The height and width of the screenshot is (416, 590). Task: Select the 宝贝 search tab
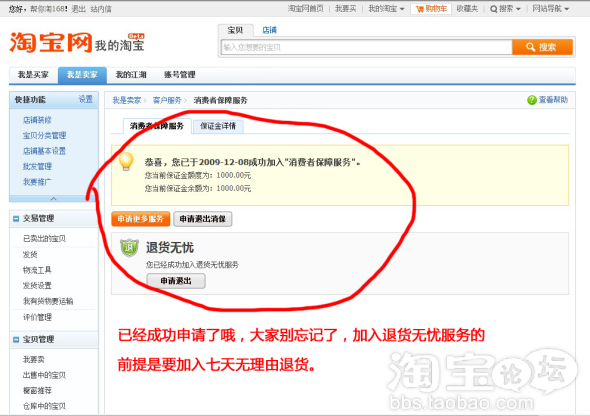tap(235, 30)
